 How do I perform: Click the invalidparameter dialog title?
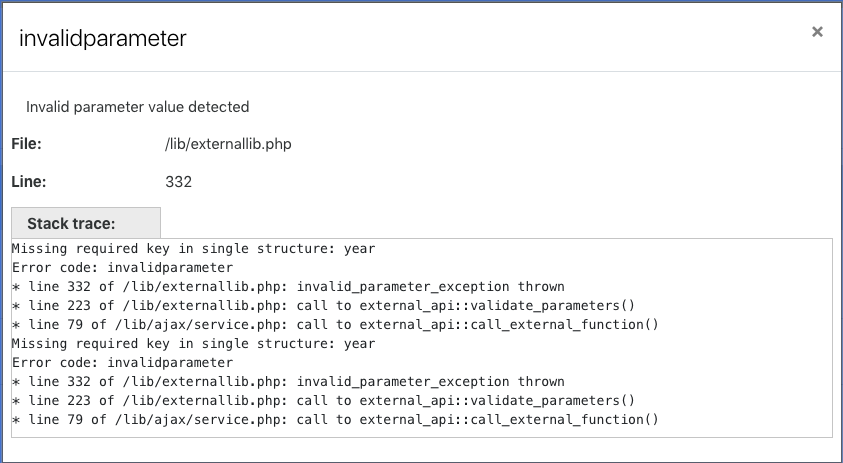click(x=103, y=38)
